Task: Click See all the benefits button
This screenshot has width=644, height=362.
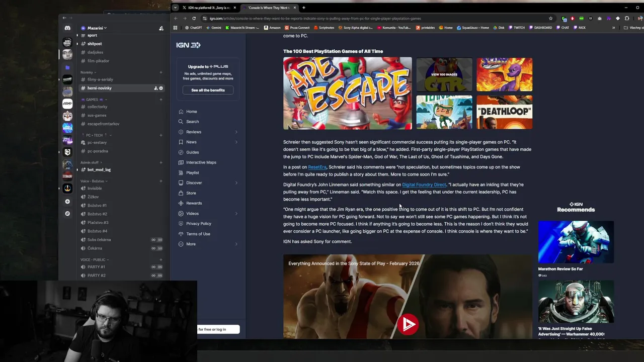Action: 208,90
